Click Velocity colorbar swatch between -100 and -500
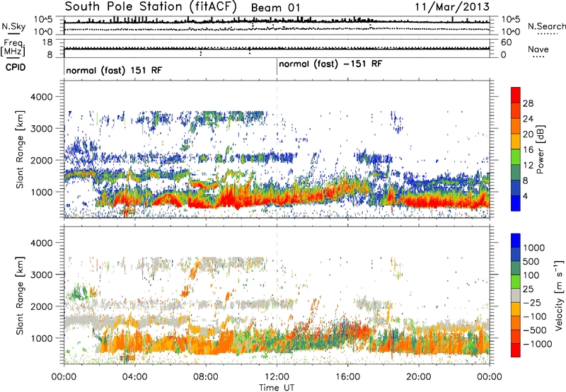The width and height of the screenshot is (566, 392). pyautogui.click(x=516, y=323)
